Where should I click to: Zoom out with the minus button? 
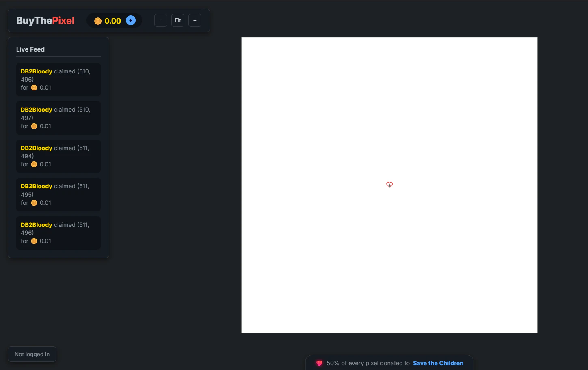coord(161,20)
